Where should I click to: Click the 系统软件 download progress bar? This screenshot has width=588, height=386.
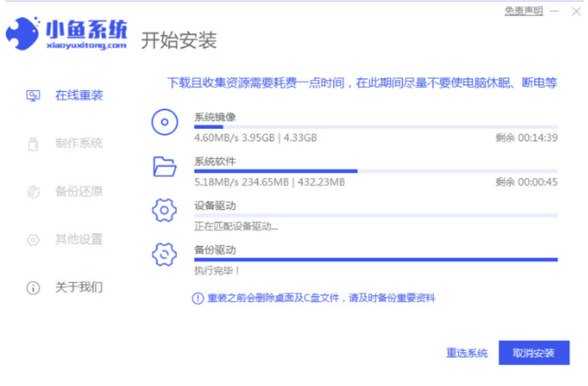[375, 171]
